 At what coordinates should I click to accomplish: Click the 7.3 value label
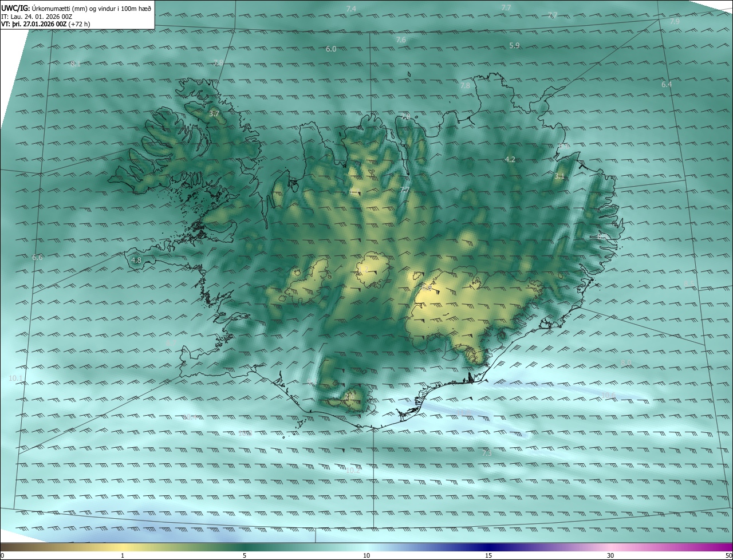point(487,453)
